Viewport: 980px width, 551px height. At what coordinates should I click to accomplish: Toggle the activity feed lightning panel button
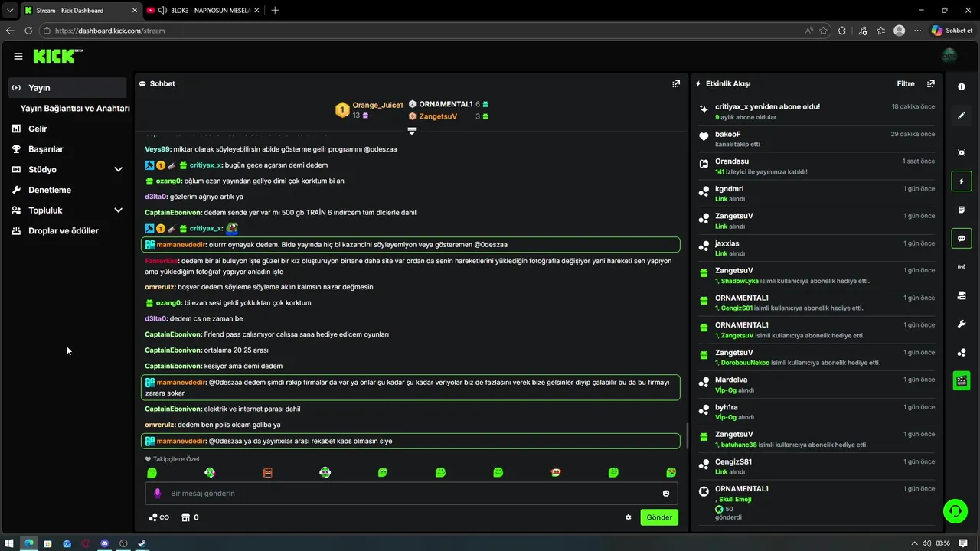(x=962, y=181)
